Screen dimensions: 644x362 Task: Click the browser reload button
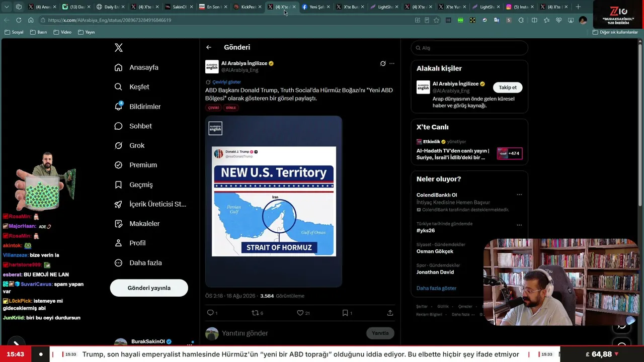pyautogui.click(x=19, y=20)
